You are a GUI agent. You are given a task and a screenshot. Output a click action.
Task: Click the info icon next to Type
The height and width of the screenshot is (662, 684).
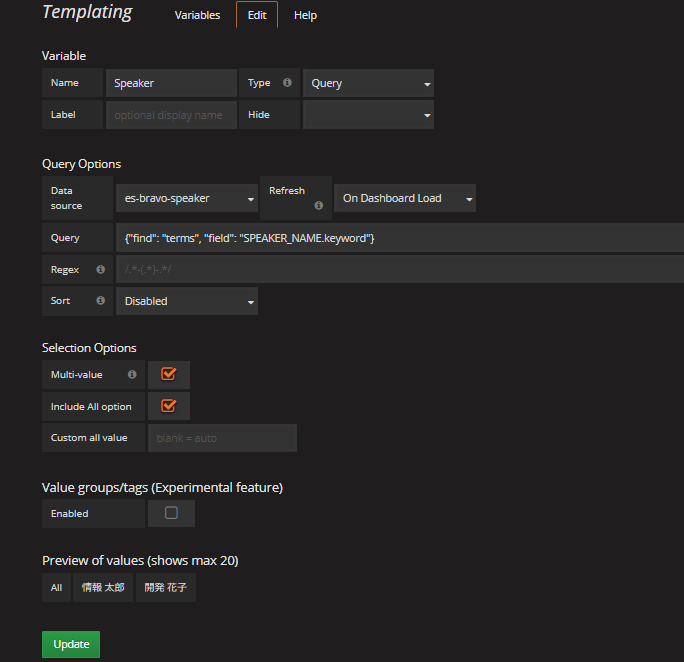(288, 83)
